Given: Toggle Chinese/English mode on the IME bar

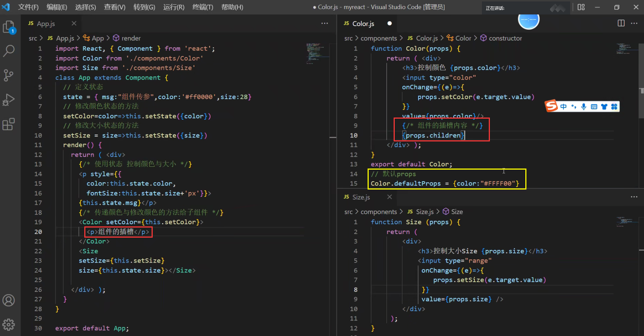Looking at the screenshot, I should click(563, 106).
